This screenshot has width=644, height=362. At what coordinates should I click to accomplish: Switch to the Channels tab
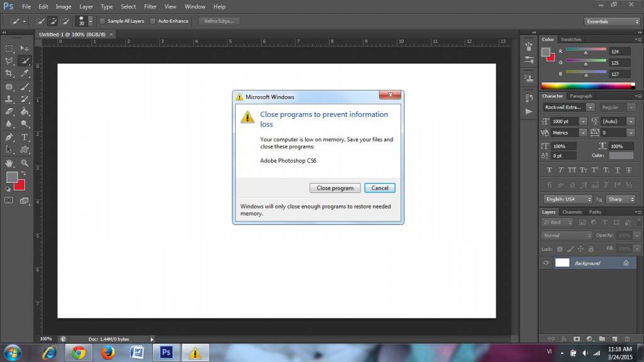(x=572, y=212)
